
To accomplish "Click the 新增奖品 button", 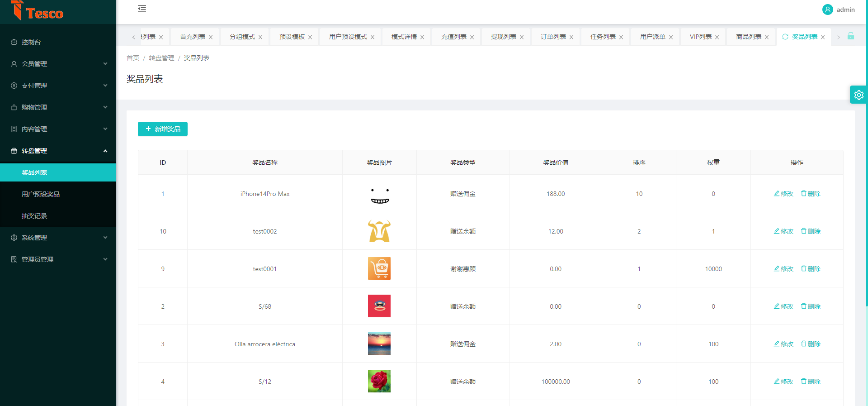I will pos(163,129).
